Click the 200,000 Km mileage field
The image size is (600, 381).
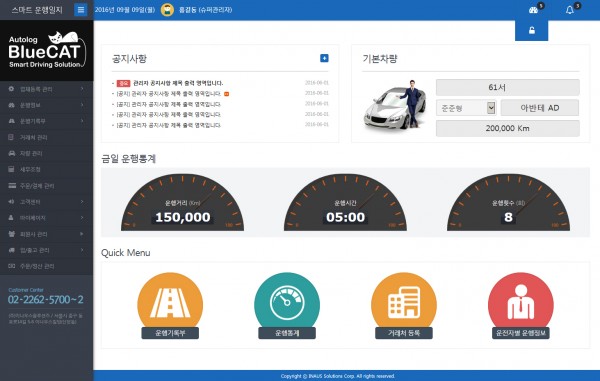coord(508,128)
